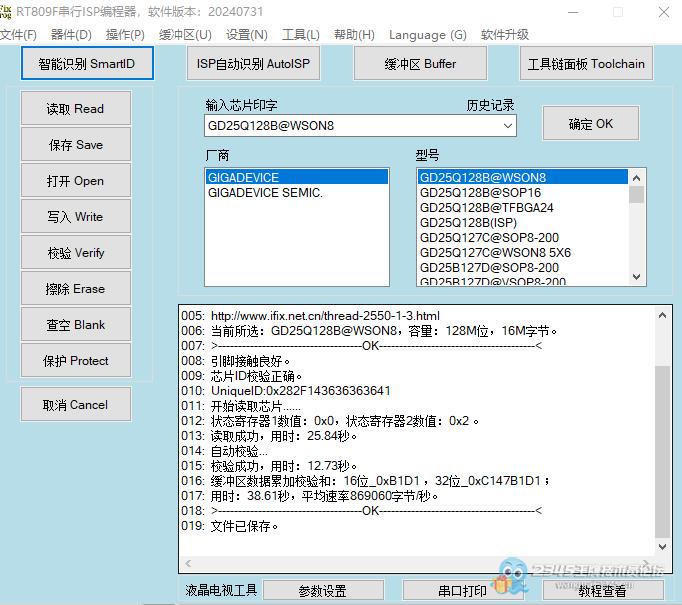This screenshot has height=605, width=682.
Task: Click the chip marking input field
Action: (350, 126)
